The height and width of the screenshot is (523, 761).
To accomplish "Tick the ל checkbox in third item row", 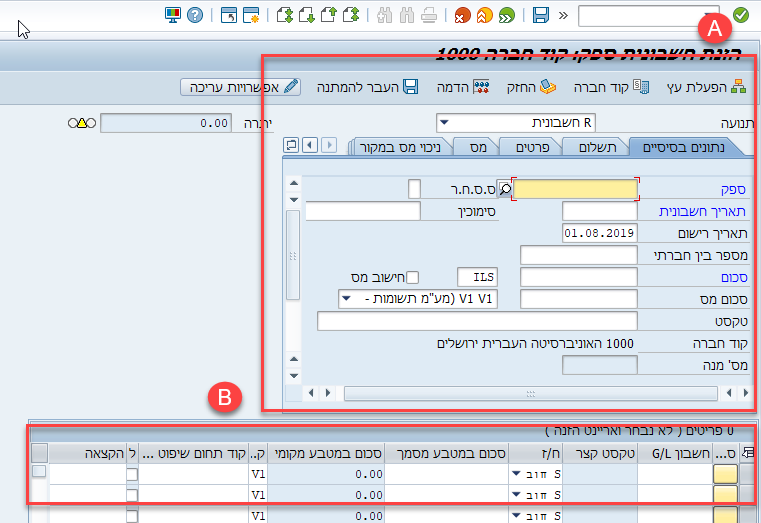I will pyautogui.click(x=132, y=516).
